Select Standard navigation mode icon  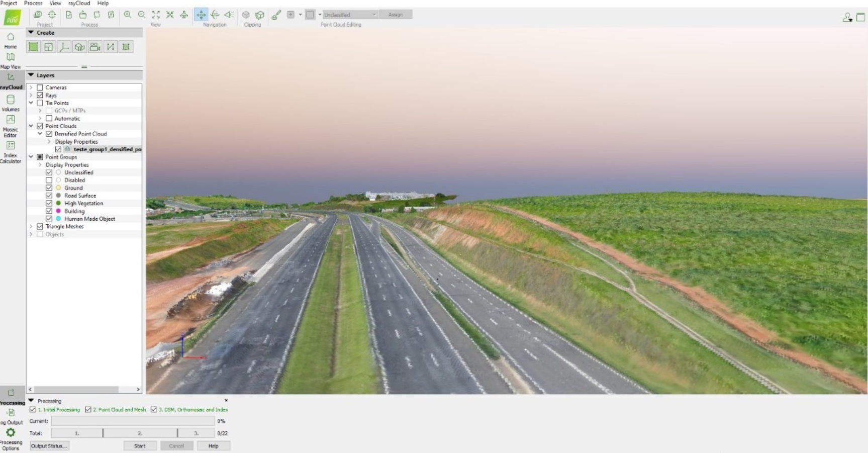coord(201,15)
